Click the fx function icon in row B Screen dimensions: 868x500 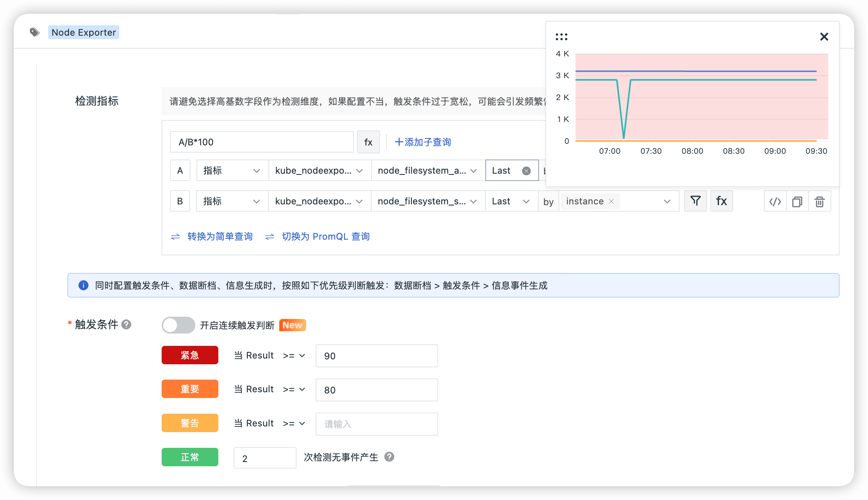pos(721,201)
